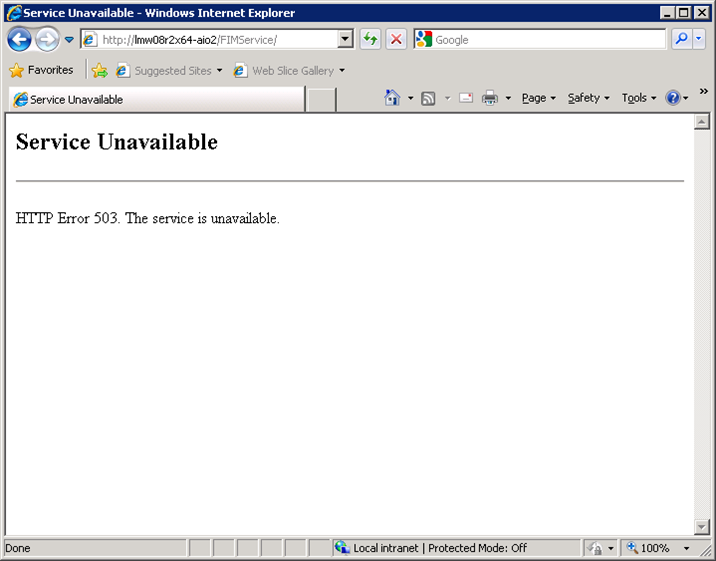Open the Safety menu
Viewport: 716px width, 561px height.
click(x=589, y=98)
